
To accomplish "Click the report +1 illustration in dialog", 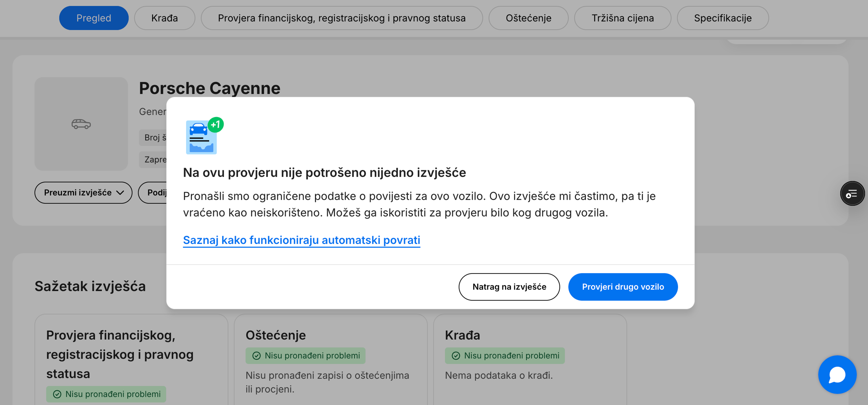I will (205, 135).
